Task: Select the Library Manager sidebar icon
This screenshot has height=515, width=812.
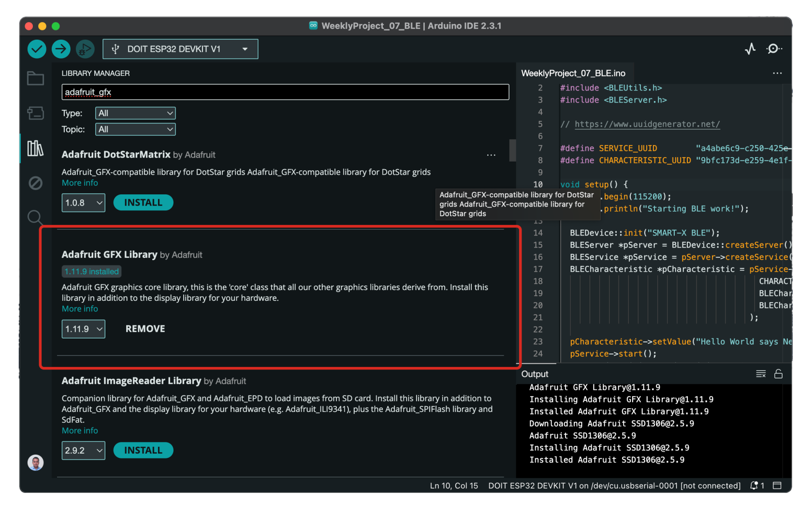Action: tap(35, 148)
